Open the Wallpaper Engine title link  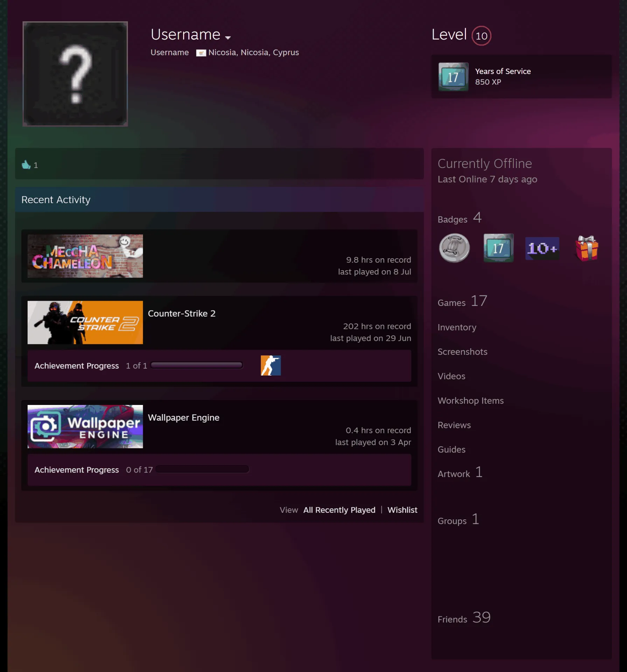(x=183, y=418)
